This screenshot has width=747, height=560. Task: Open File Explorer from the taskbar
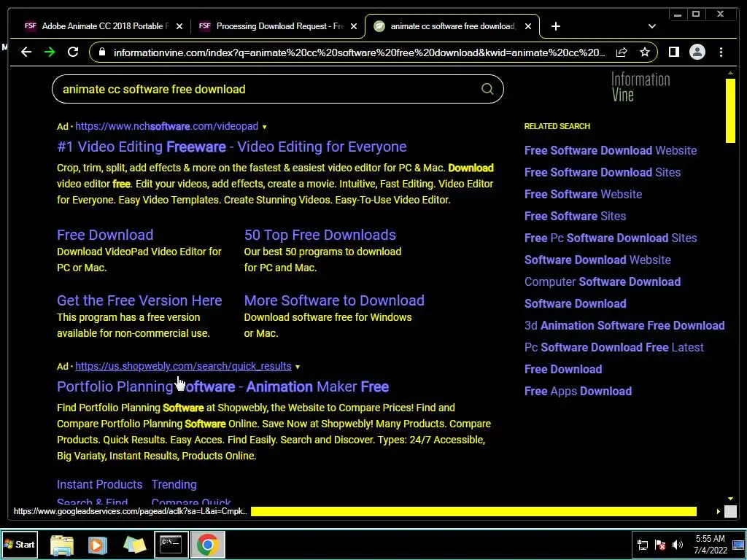(62, 545)
